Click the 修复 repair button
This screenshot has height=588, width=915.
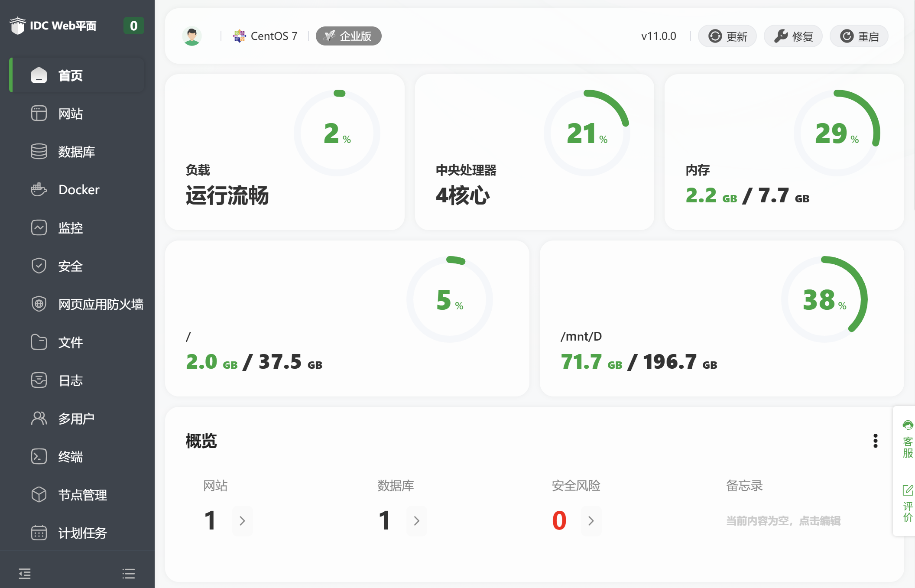point(793,36)
